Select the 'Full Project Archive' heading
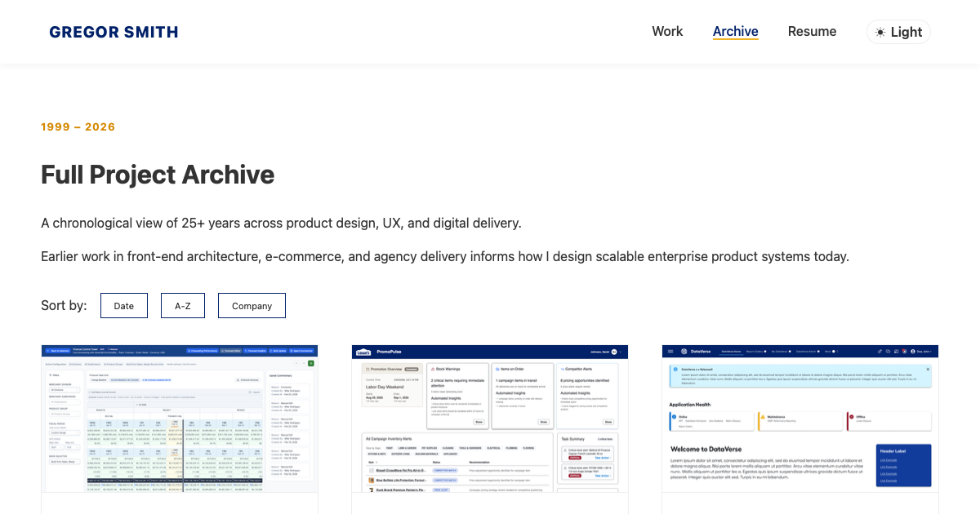The height and width of the screenshot is (514, 980). click(158, 175)
